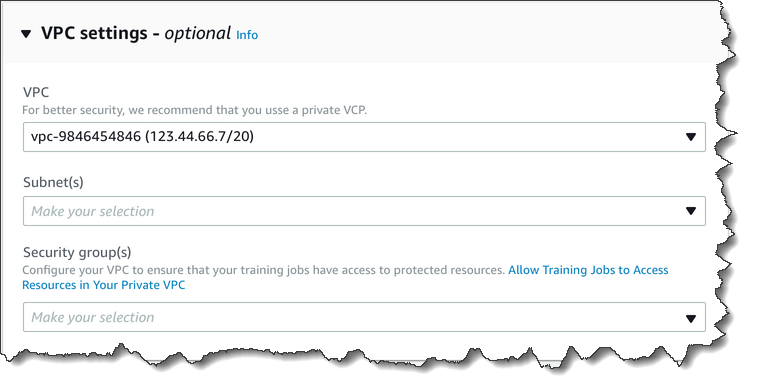Click the 'Subnet(s)' field label

[53, 182]
